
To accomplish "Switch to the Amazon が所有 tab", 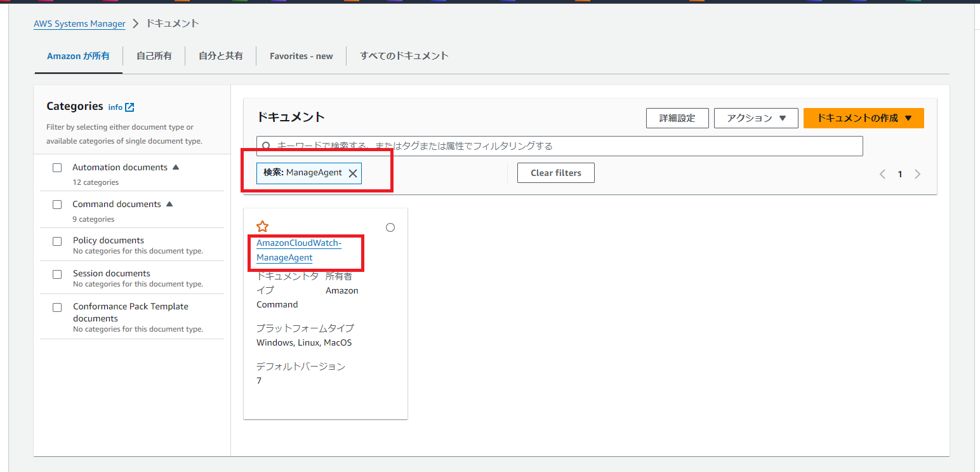I will click(x=78, y=56).
